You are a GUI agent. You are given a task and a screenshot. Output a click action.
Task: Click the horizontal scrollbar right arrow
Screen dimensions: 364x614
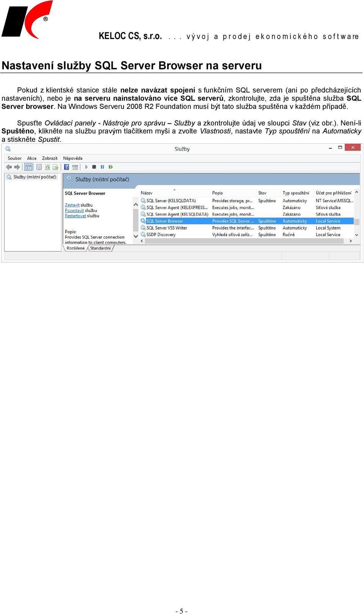tap(351, 241)
